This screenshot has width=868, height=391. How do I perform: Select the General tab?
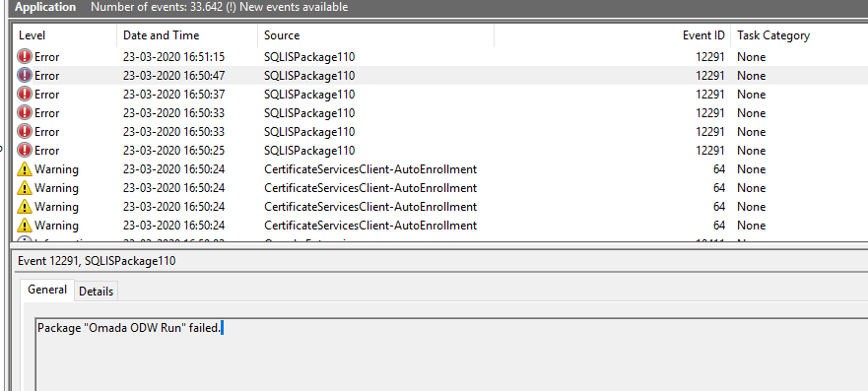pos(47,290)
